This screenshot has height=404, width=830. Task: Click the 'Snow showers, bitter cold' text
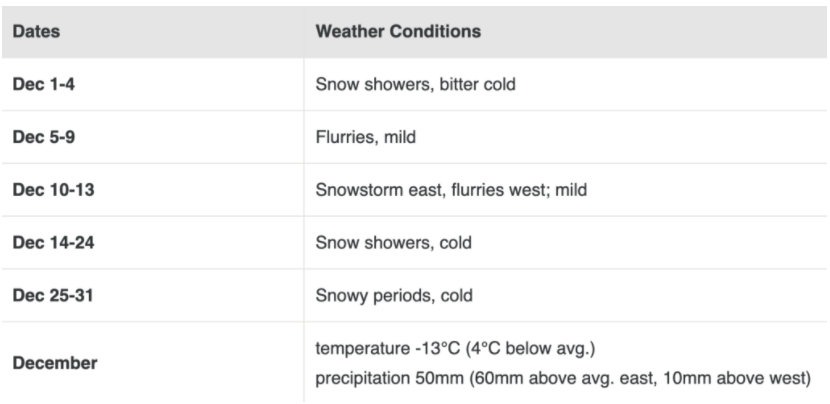click(416, 84)
